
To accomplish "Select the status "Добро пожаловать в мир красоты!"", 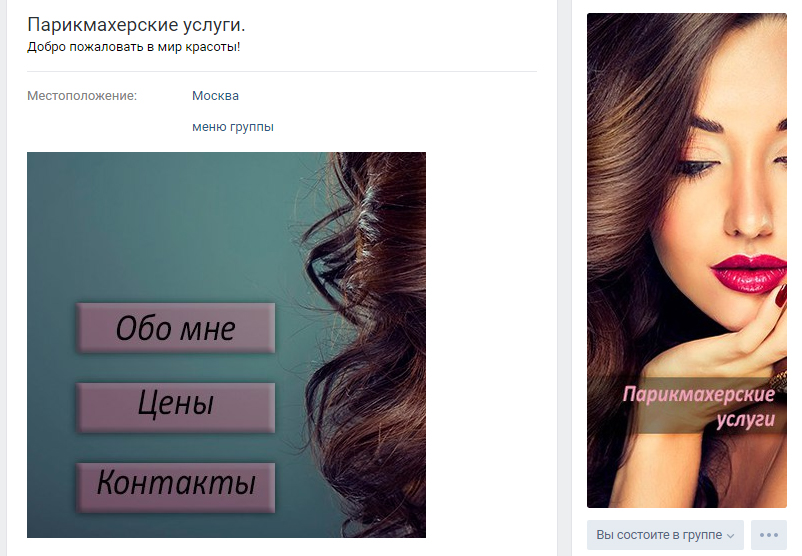I will 133,47.
